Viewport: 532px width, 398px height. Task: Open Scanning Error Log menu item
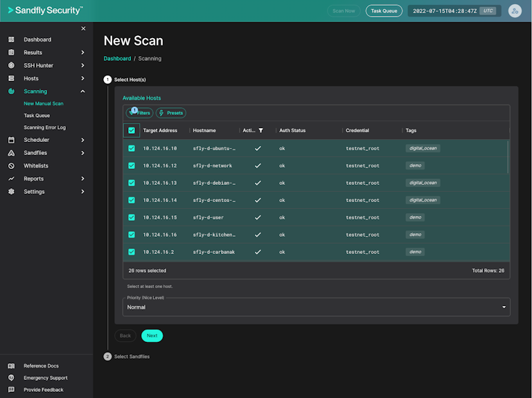pyautogui.click(x=45, y=127)
